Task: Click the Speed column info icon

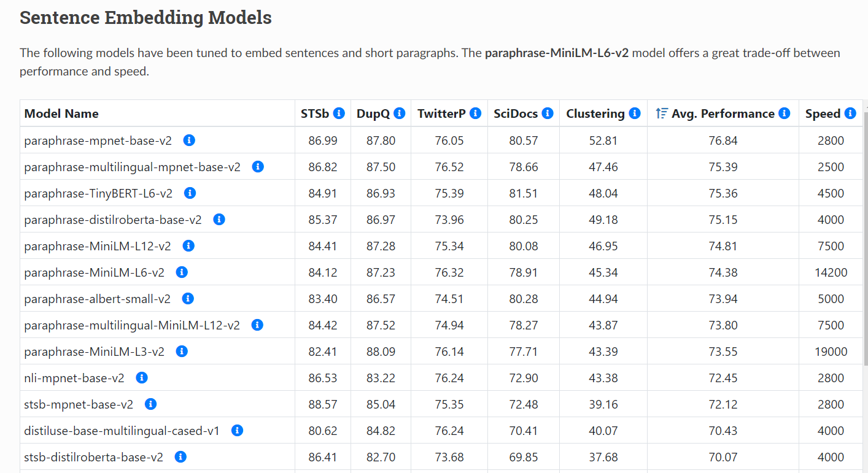Action: tap(851, 113)
